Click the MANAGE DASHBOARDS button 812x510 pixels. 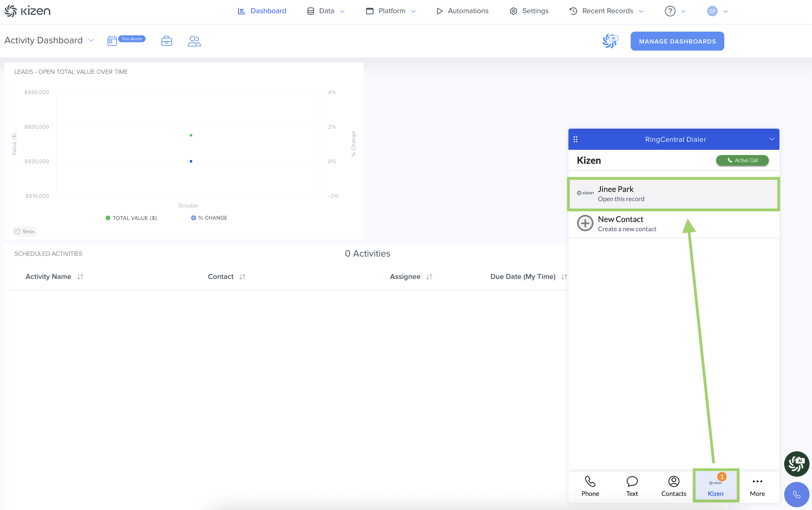pos(677,41)
